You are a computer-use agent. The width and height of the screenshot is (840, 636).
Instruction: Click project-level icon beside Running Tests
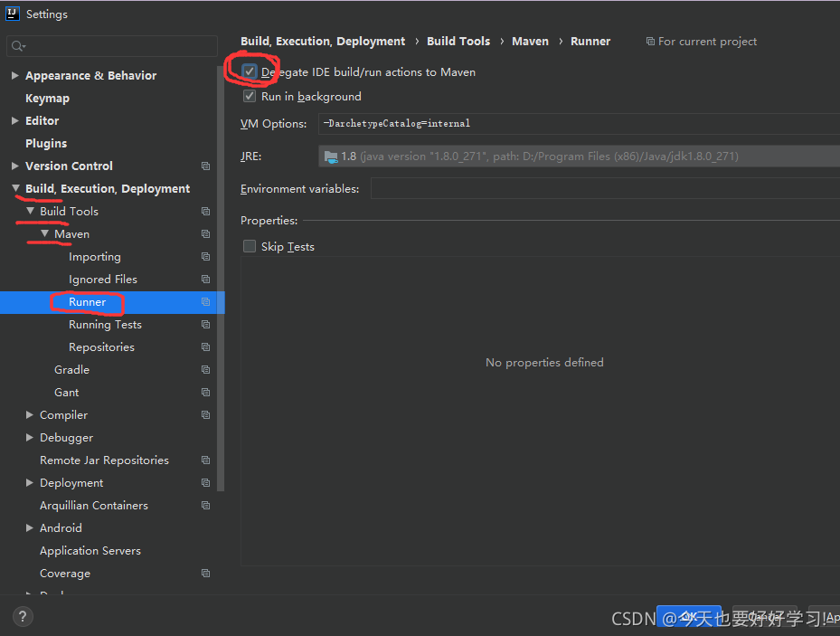pos(206,324)
